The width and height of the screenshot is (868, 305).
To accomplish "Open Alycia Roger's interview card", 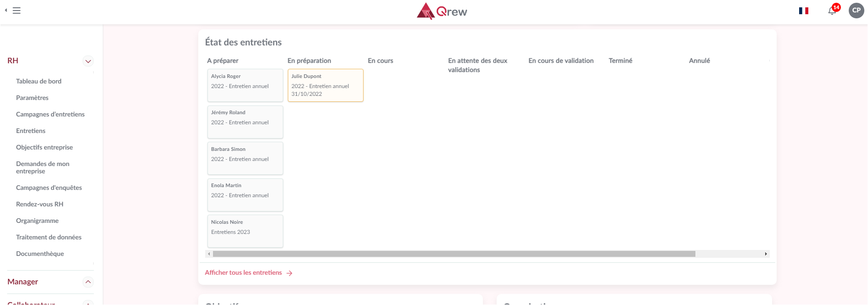I will point(245,85).
